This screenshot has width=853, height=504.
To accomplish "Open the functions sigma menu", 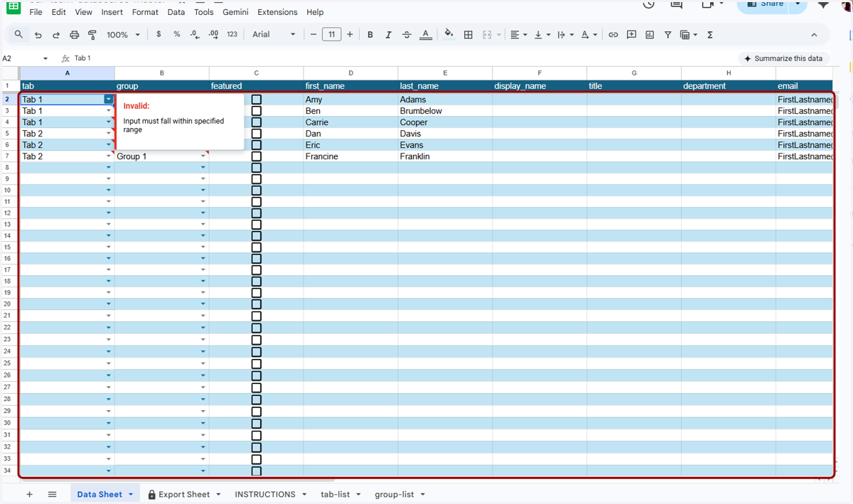I will (710, 34).
